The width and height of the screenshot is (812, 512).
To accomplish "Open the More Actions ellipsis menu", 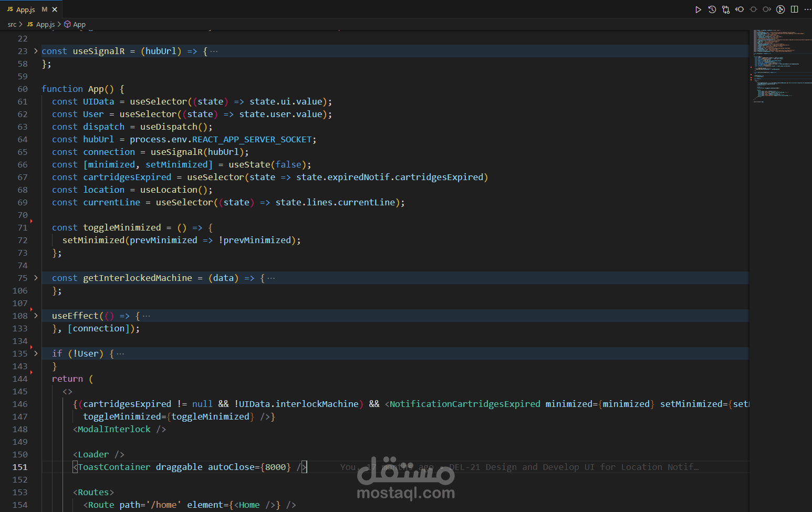I will 807,9.
